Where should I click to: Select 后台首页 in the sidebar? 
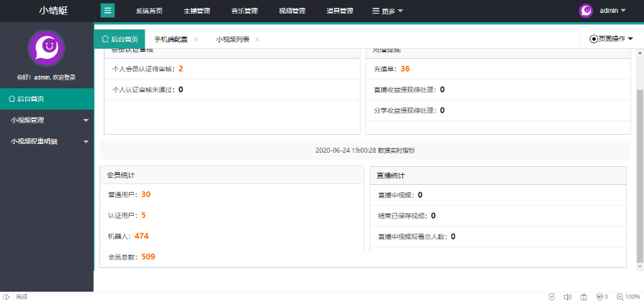point(47,99)
